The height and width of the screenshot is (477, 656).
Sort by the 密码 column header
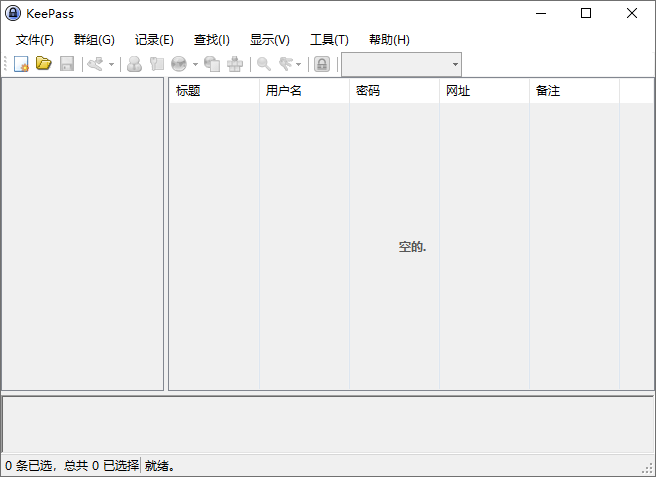click(394, 90)
